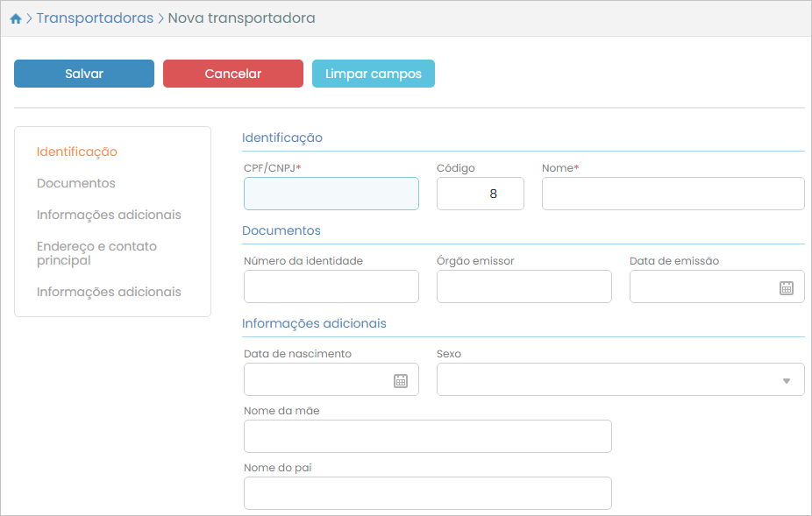Click the Código field showing 8
Screen dimensions: 812x516
coord(480,194)
